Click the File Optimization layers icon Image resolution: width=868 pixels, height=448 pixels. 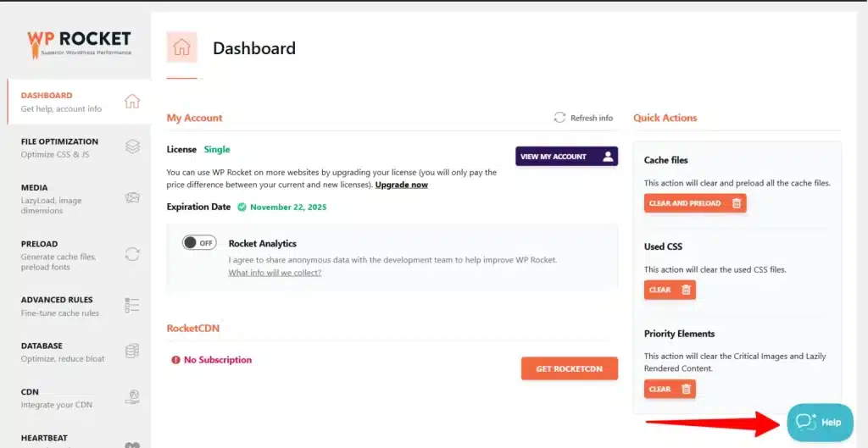coord(132,147)
